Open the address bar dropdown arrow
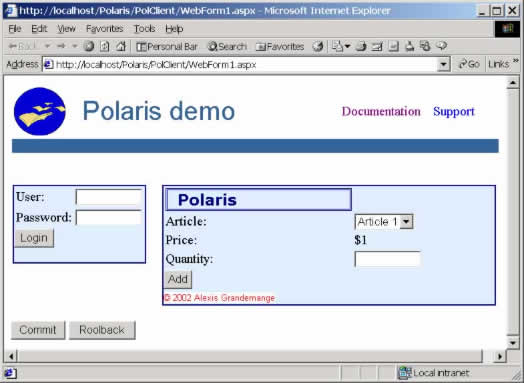The height and width of the screenshot is (383, 524). [x=443, y=64]
